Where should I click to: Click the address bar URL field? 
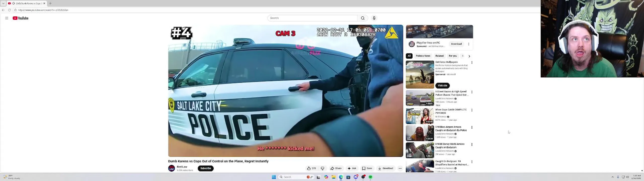point(277,10)
